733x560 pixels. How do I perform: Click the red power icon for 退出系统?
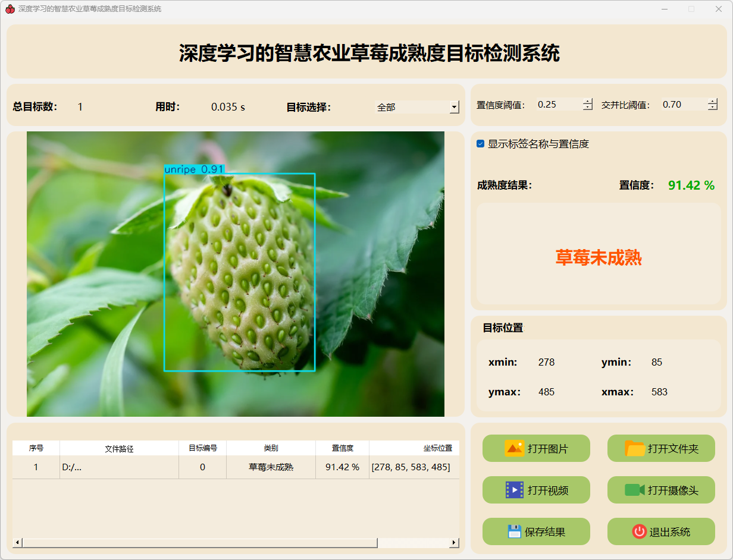(x=639, y=531)
